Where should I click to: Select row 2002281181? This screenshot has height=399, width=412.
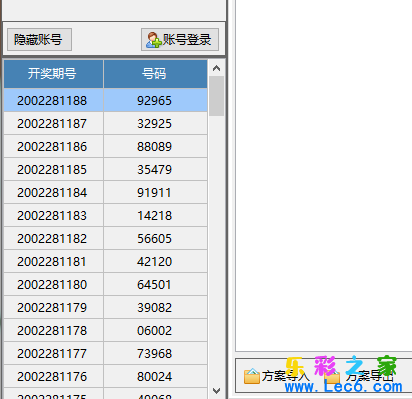click(106, 261)
